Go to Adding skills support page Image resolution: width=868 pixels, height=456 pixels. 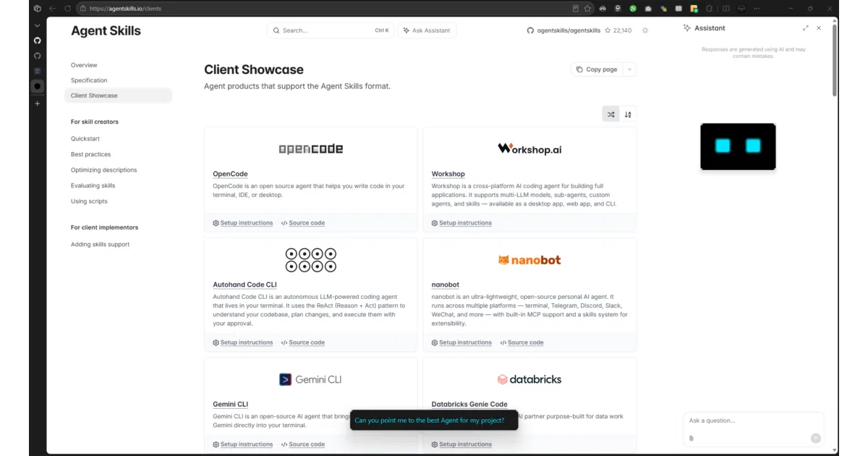(101, 245)
